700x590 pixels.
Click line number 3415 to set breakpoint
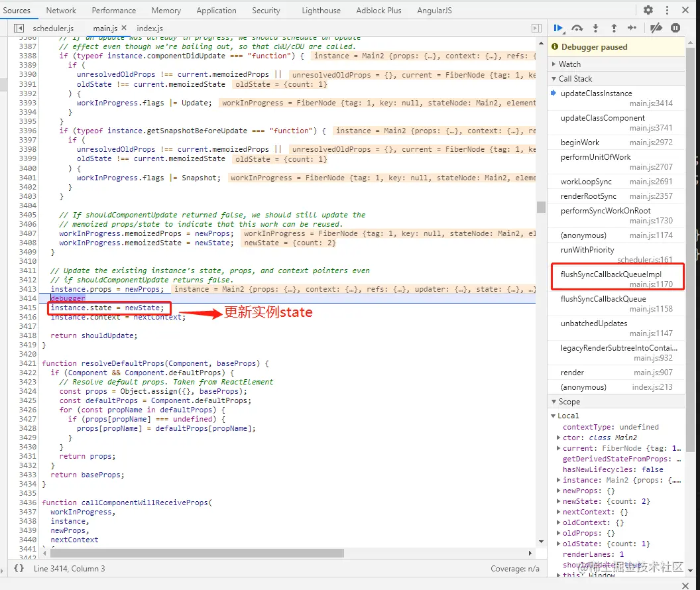click(x=28, y=308)
